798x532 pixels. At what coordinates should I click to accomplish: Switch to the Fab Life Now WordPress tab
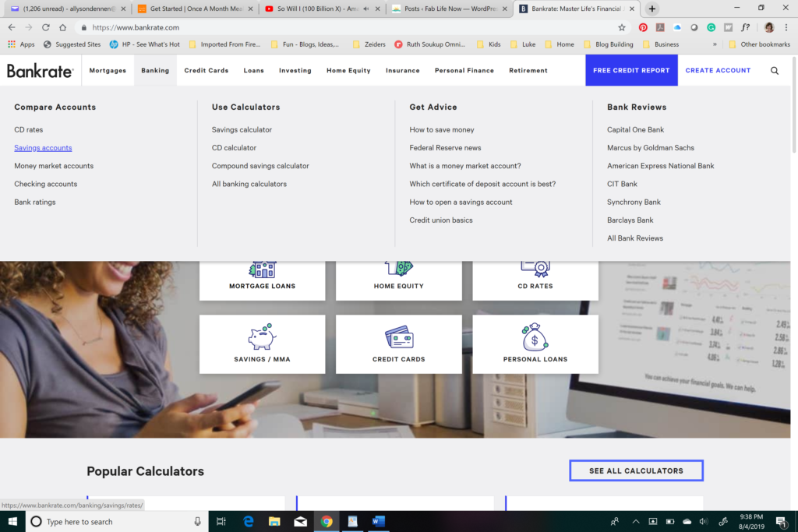click(450, 9)
